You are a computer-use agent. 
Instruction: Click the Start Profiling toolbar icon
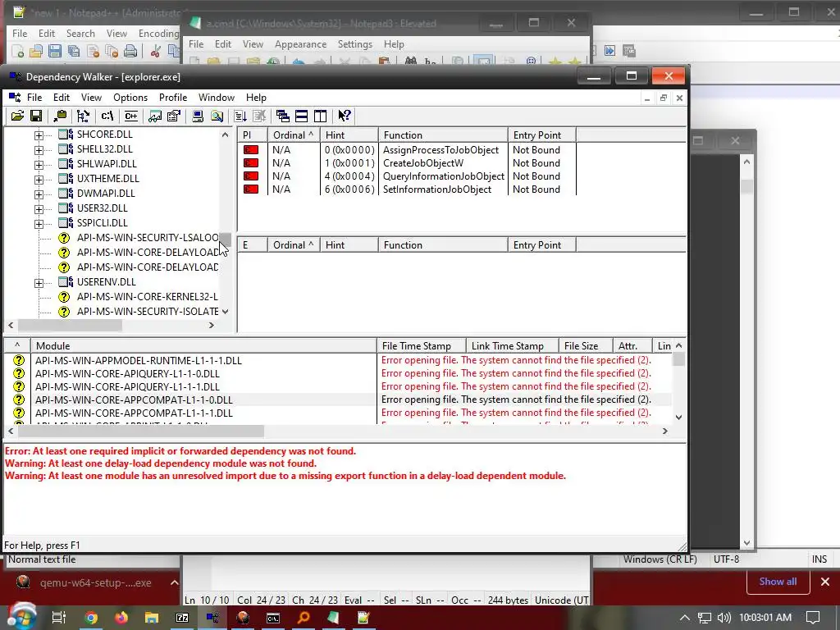(x=240, y=116)
